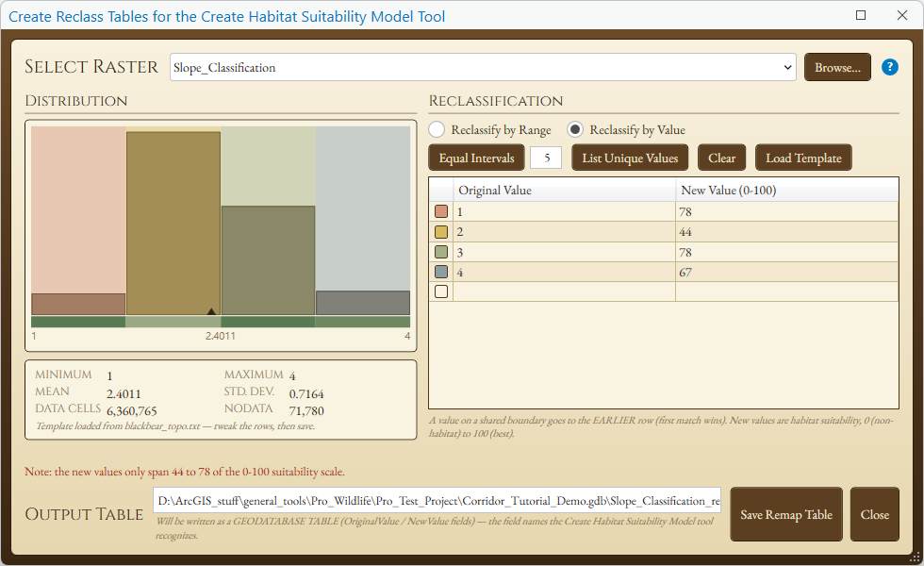Pick the salmon color swatch for value 1
Image resolution: width=924 pixels, height=566 pixels.
click(441, 211)
